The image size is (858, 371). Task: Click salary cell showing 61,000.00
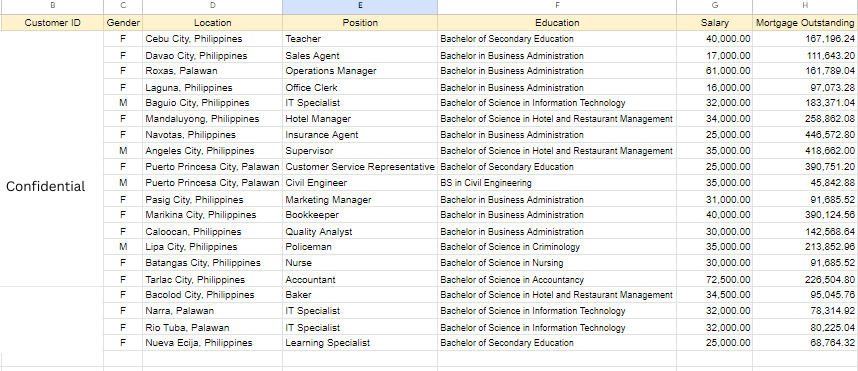tap(715, 71)
